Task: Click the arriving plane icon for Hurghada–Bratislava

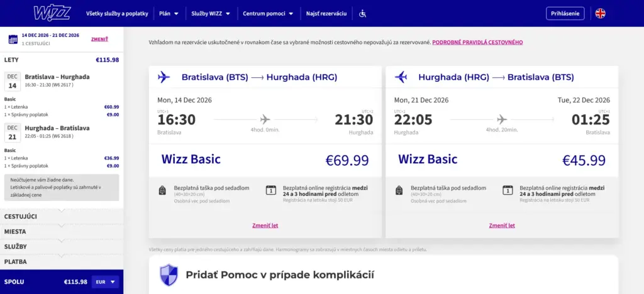Action: pyautogui.click(x=401, y=77)
